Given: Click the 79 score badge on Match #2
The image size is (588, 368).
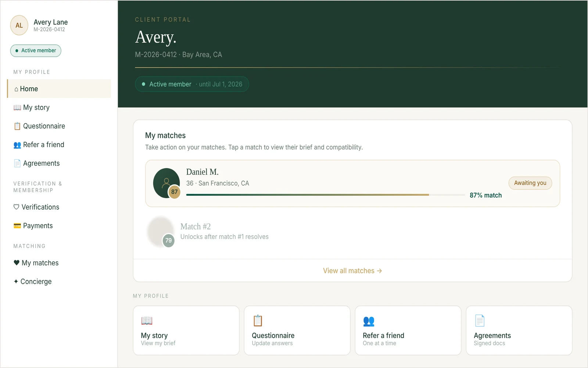Looking at the screenshot, I should pyautogui.click(x=168, y=241).
